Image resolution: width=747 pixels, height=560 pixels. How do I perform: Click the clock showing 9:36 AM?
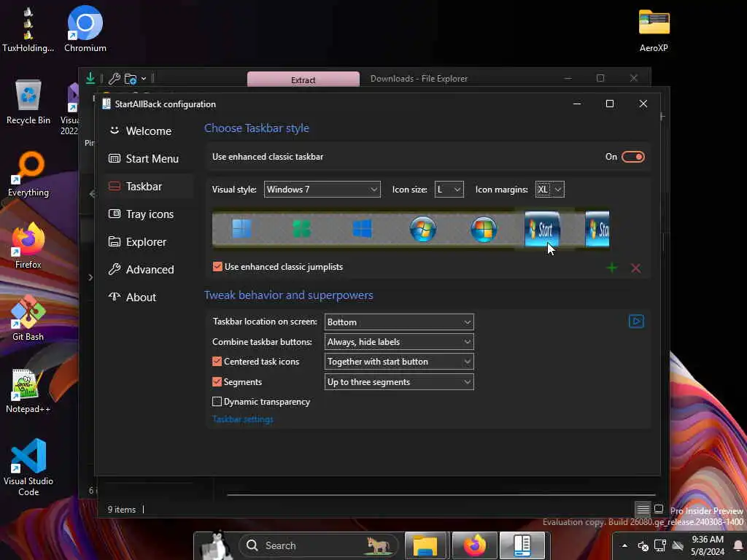pos(708,545)
